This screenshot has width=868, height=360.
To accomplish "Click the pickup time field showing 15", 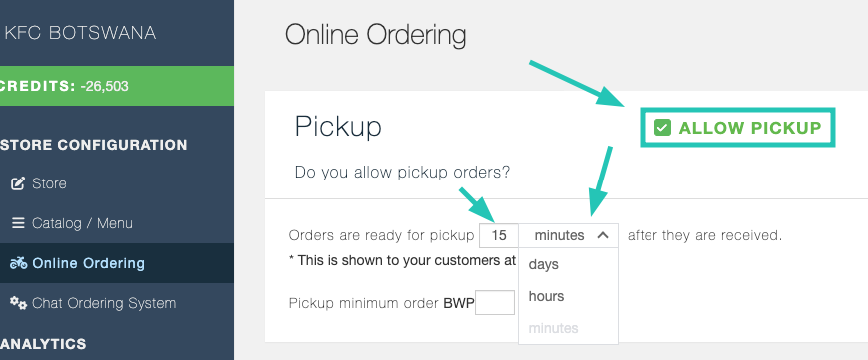I will [499, 236].
